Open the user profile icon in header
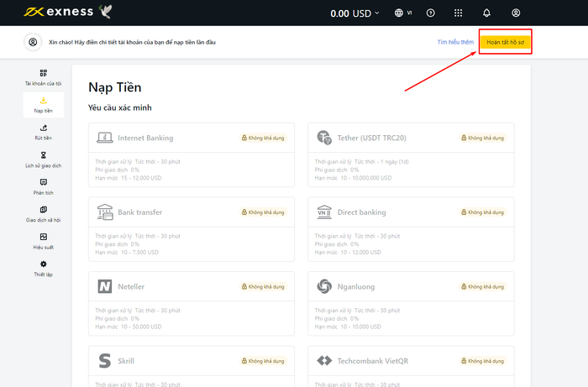The width and height of the screenshot is (588, 387). coord(516,13)
